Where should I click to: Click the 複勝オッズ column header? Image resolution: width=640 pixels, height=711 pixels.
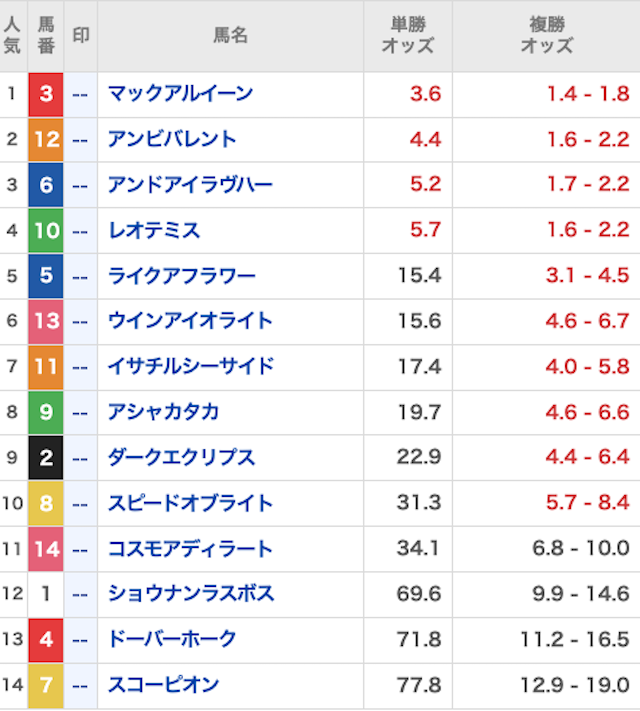tap(546, 35)
